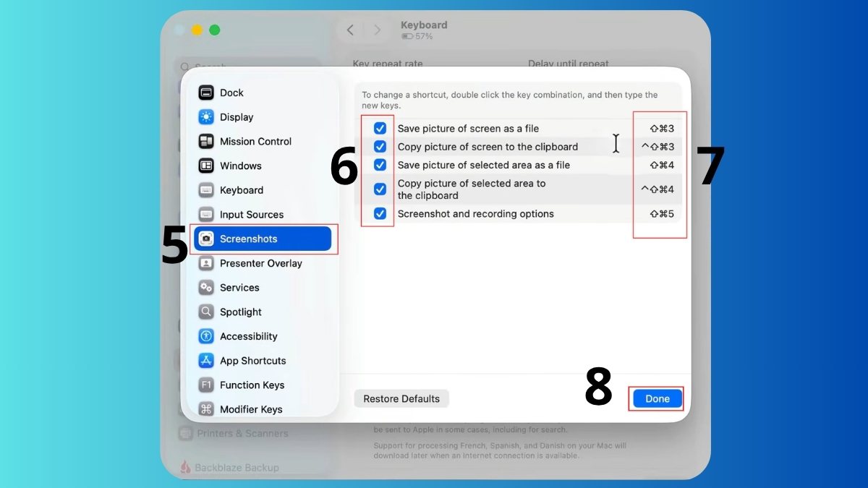This screenshot has height=488, width=868.
Task: Click Restore Defaults button
Action: point(401,398)
